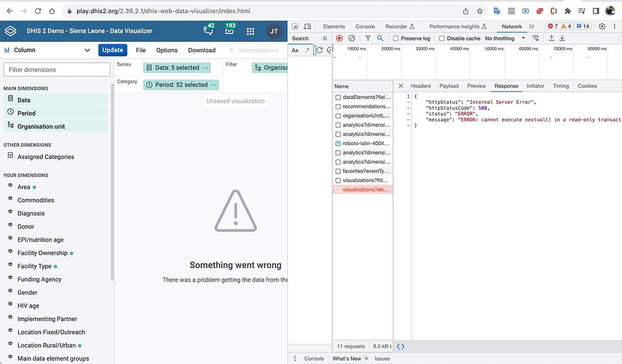Click the Filter dimensions input field
The height and width of the screenshot is (364, 622).
point(56,69)
